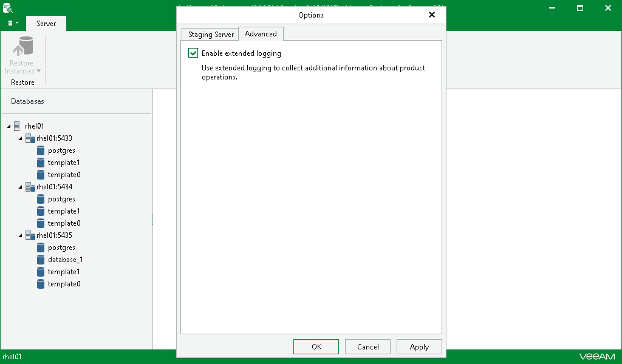The image size is (622, 364).
Task: Switch to the Staging Server tab
Action: click(x=210, y=34)
